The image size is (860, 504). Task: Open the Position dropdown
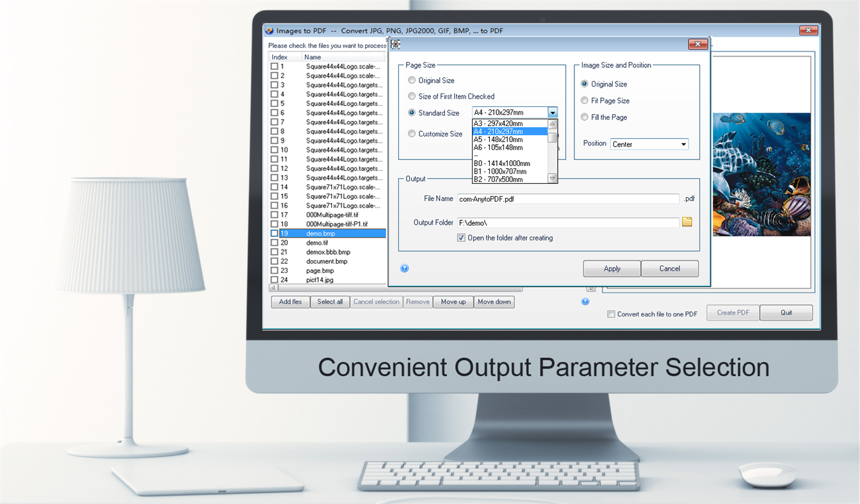point(683,143)
